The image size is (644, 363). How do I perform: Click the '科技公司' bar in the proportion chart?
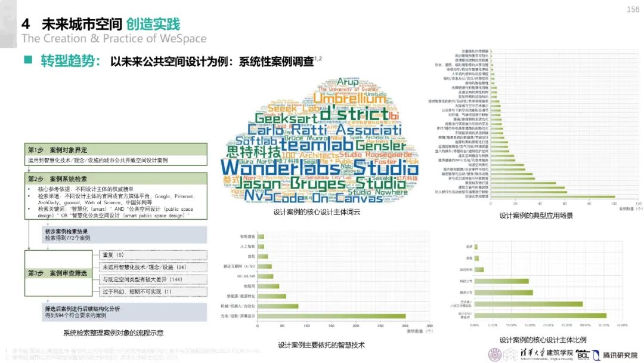tap(501, 281)
